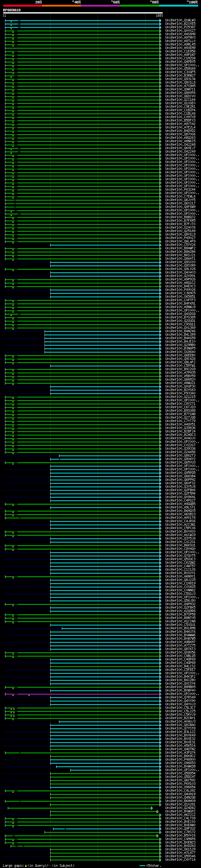Click the green ~80% identity legend segment
The width and height of the screenshot is (201, 868).
click(x=139, y=6)
